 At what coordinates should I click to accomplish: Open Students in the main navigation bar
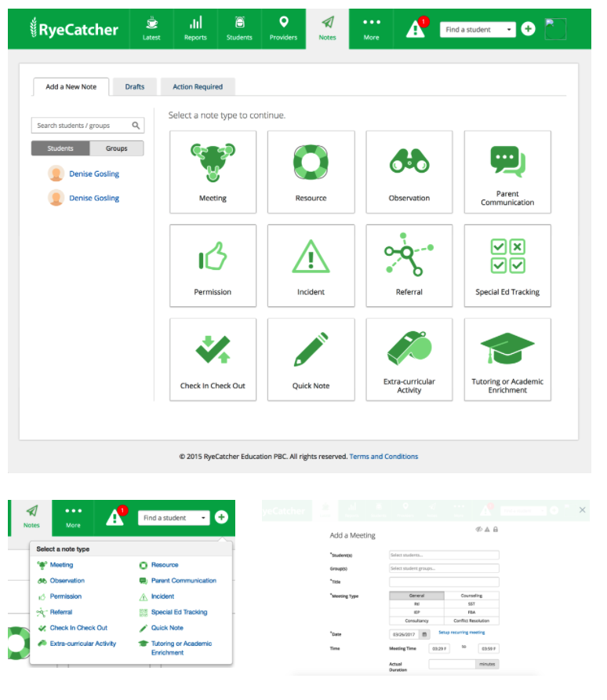click(239, 29)
